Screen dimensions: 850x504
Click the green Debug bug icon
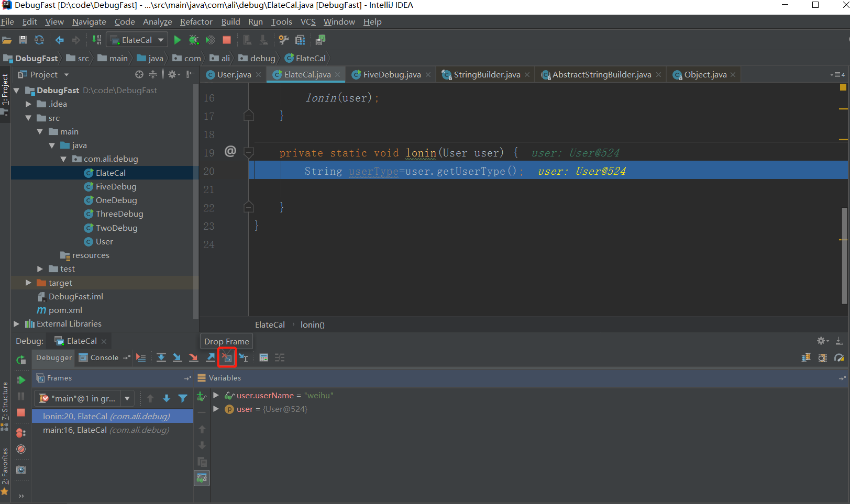(194, 40)
